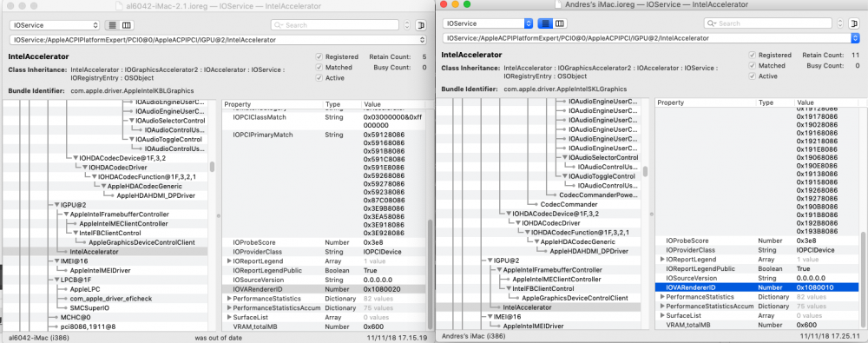This screenshot has height=343, width=868.
Task: Collapse AppleIntelFramebufferController in al6042-iMac tree
Action: click(x=67, y=214)
